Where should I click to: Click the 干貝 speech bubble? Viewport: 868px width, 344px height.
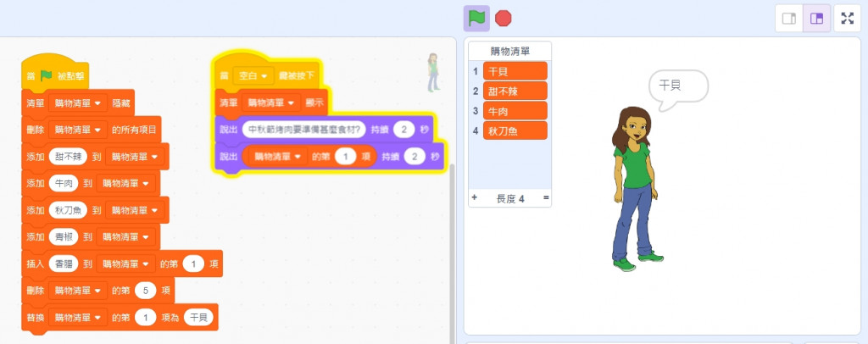point(677,88)
